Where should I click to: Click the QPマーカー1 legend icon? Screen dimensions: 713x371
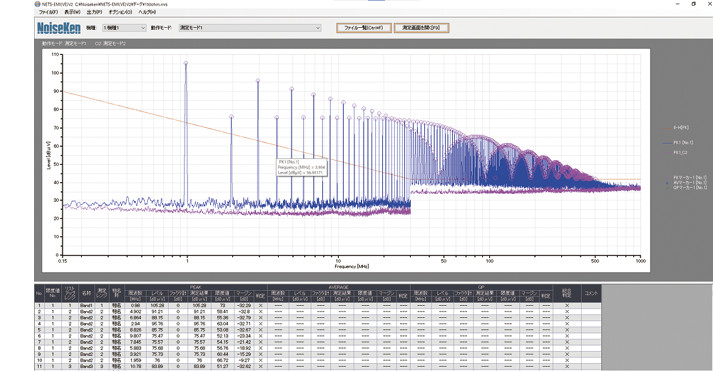pyautogui.click(x=668, y=187)
